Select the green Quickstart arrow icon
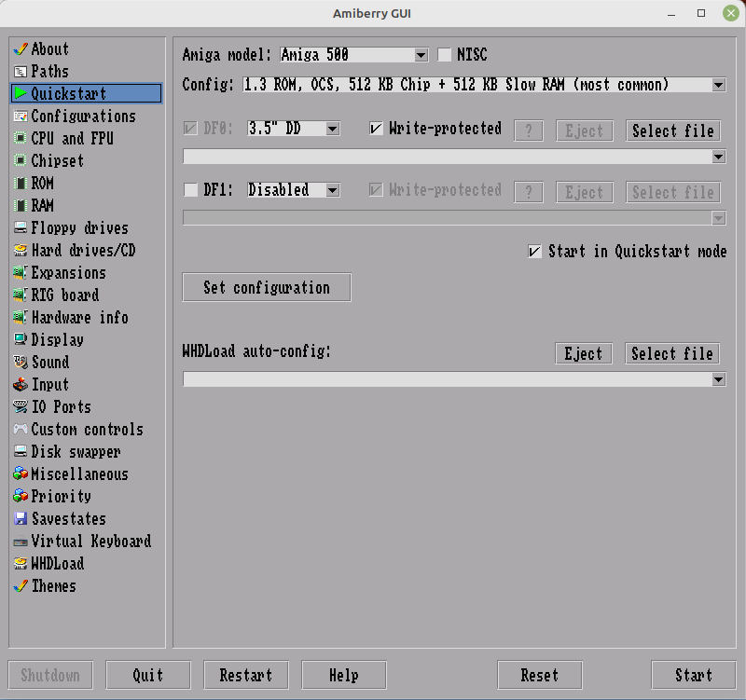This screenshot has width=746, height=700. tap(21, 93)
